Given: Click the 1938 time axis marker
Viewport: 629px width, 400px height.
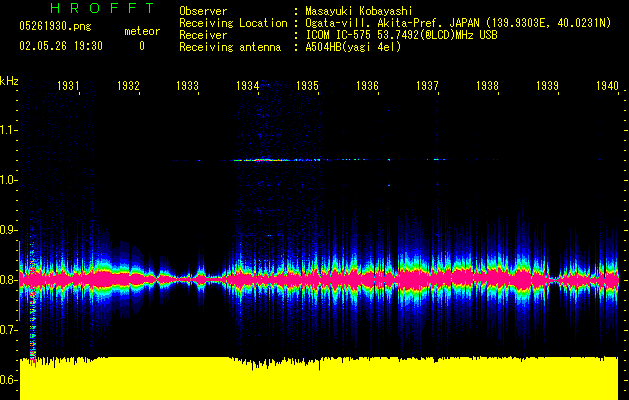Looking at the screenshot, I should 487,85.
